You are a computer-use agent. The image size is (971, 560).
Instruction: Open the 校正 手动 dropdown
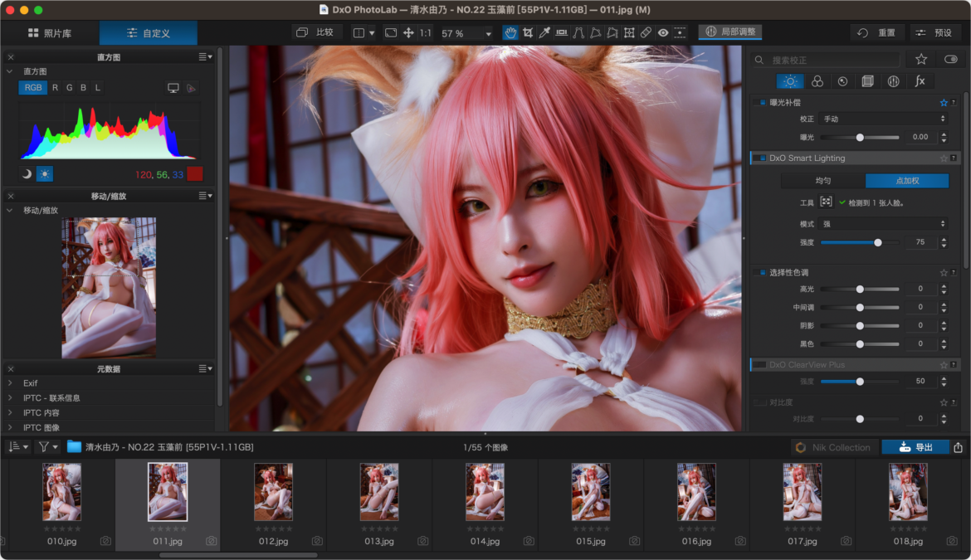(884, 119)
